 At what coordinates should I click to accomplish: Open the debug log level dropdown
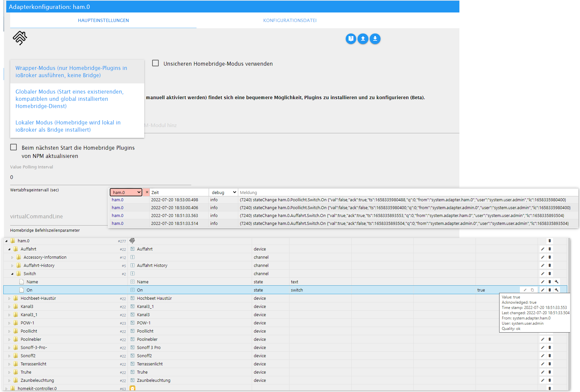[x=224, y=192]
